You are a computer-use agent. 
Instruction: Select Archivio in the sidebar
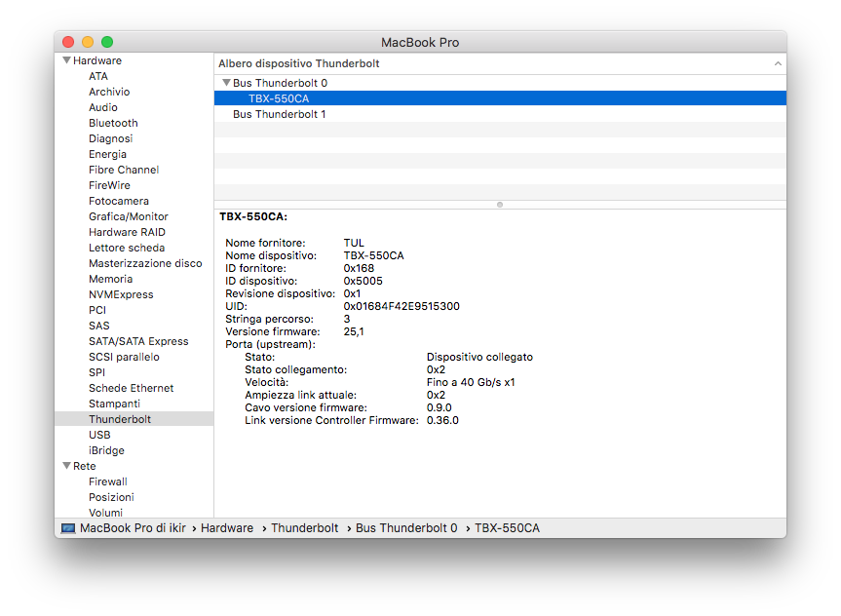click(109, 92)
